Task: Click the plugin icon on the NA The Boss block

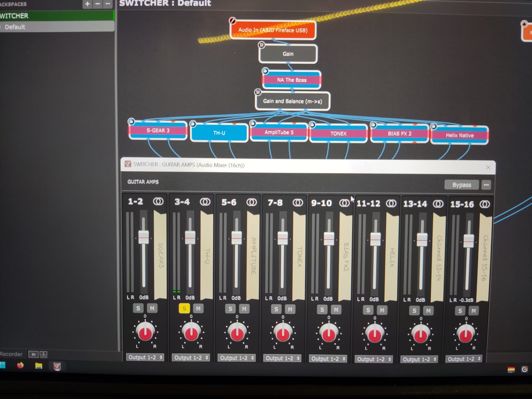Action: coord(265,71)
